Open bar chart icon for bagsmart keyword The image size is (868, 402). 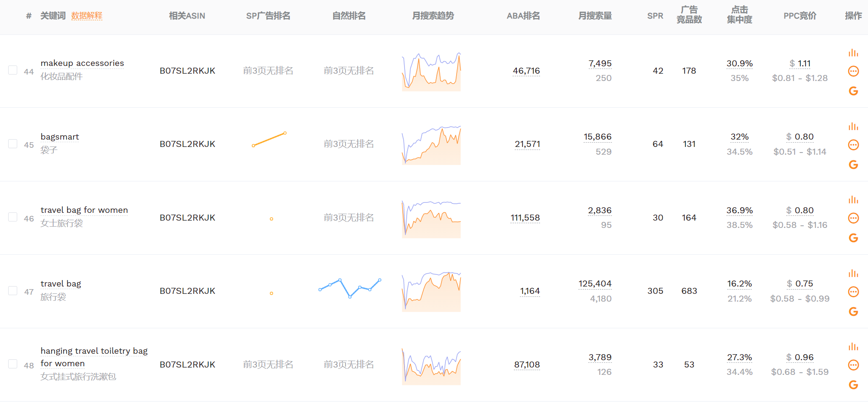(x=853, y=127)
